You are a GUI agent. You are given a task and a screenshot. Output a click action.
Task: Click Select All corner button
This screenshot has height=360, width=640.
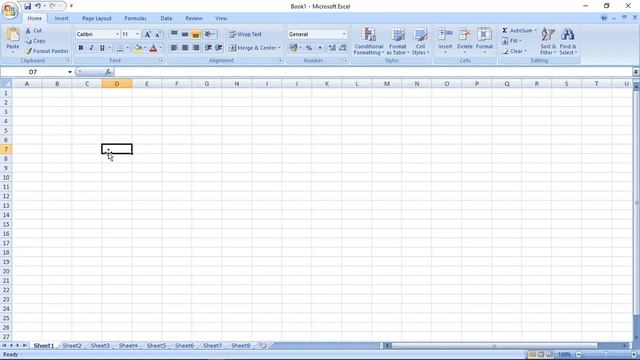coord(6,84)
